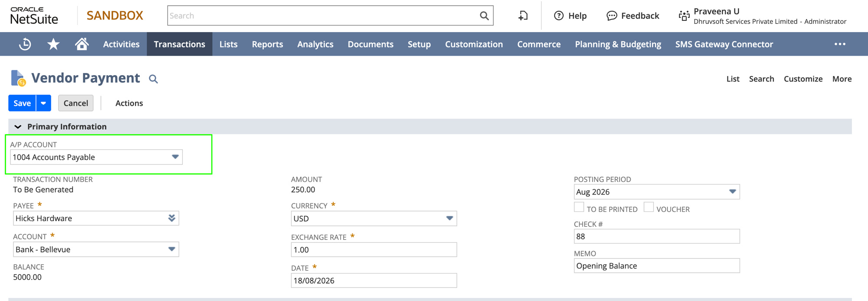Screen dimensions: 868x301
Task: Click the Vendor Payment record icon
Action: pyautogui.click(x=18, y=78)
